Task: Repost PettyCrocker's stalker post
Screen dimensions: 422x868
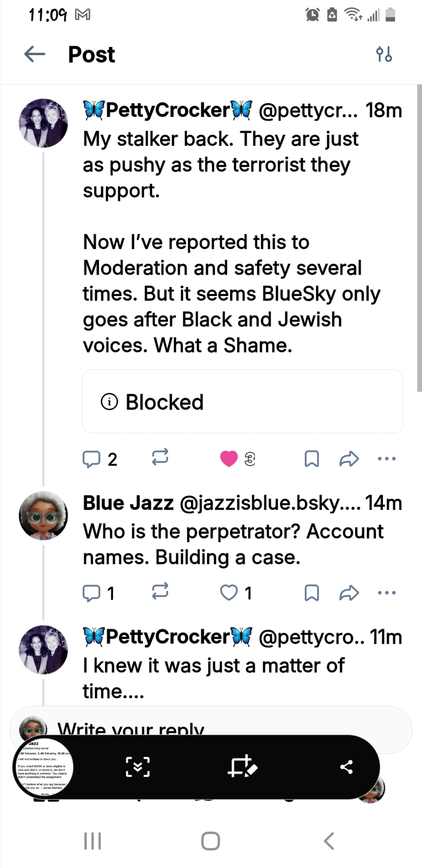Action: point(160,458)
